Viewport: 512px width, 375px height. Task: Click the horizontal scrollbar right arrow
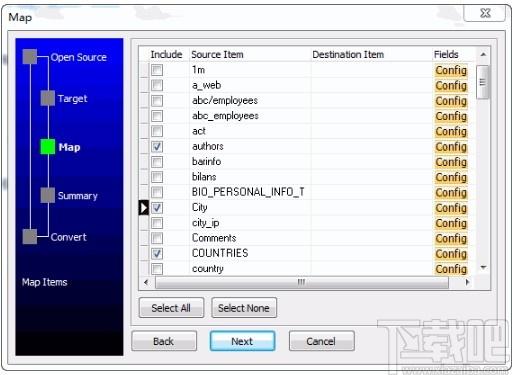[467, 282]
